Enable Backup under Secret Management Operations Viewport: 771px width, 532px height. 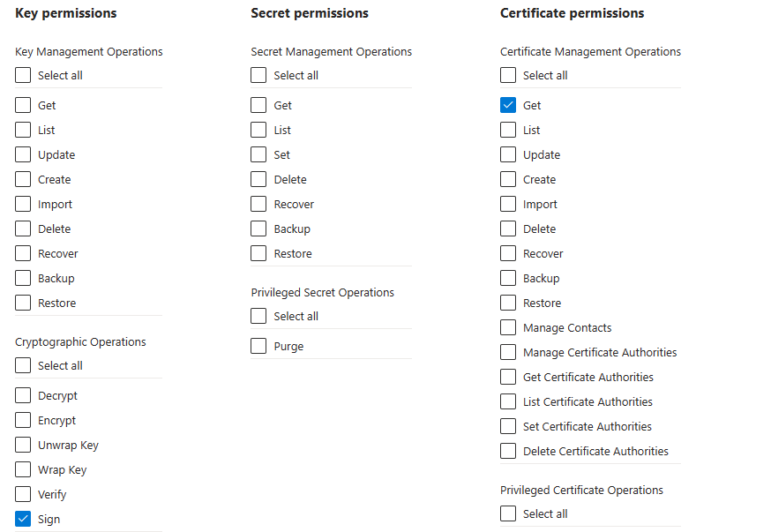258,229
